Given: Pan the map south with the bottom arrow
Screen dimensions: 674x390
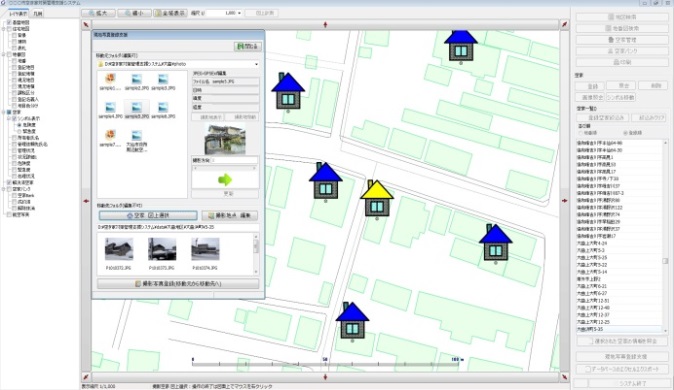Looking at the screenshot, I should pyautogui.click(x=325, y=377).
